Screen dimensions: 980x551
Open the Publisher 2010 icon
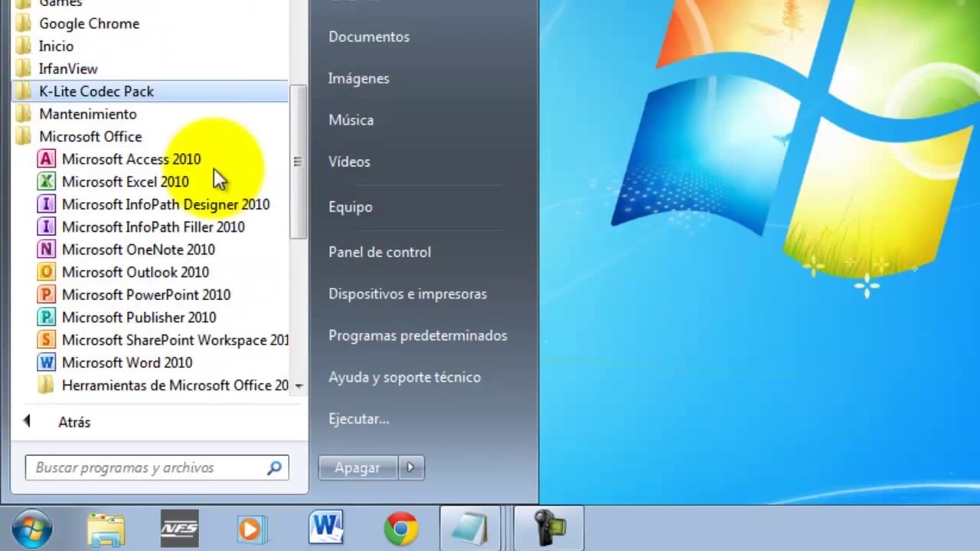pos(47,317)
